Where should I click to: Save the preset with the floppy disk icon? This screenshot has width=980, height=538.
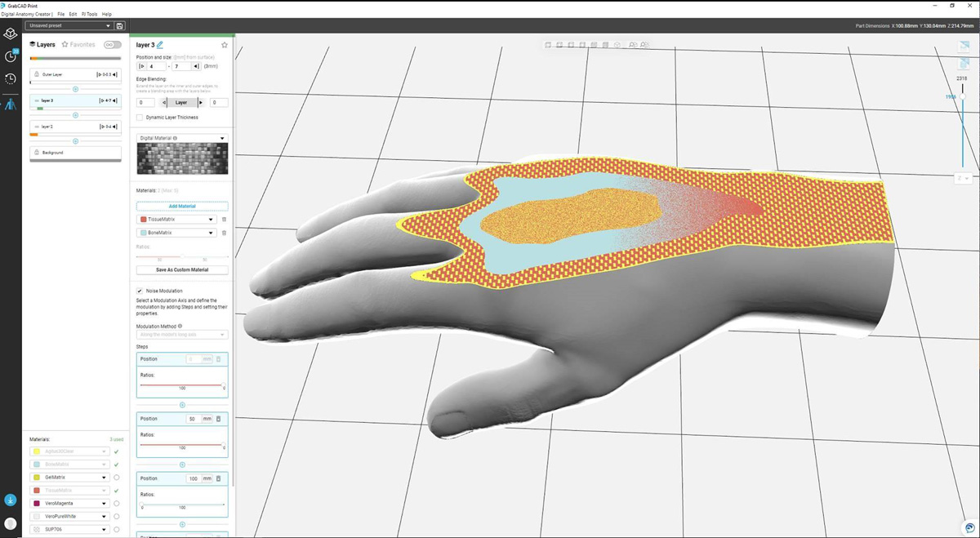tap(120, 26)
